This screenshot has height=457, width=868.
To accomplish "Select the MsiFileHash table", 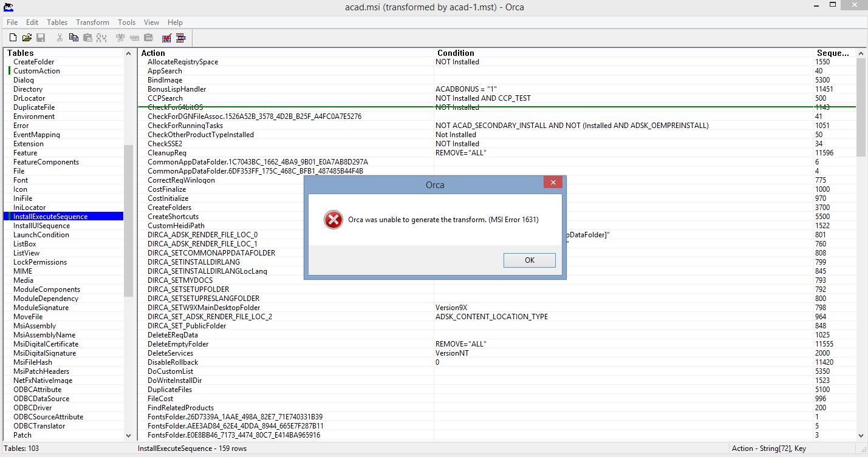I will pos(33,362).
